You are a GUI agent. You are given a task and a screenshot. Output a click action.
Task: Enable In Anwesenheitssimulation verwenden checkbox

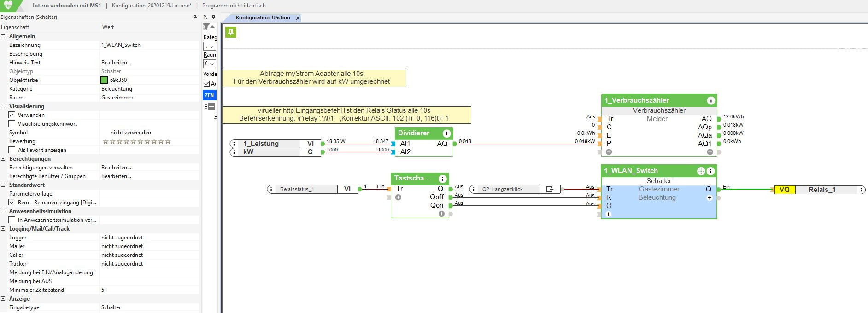[x=12, y=220]
